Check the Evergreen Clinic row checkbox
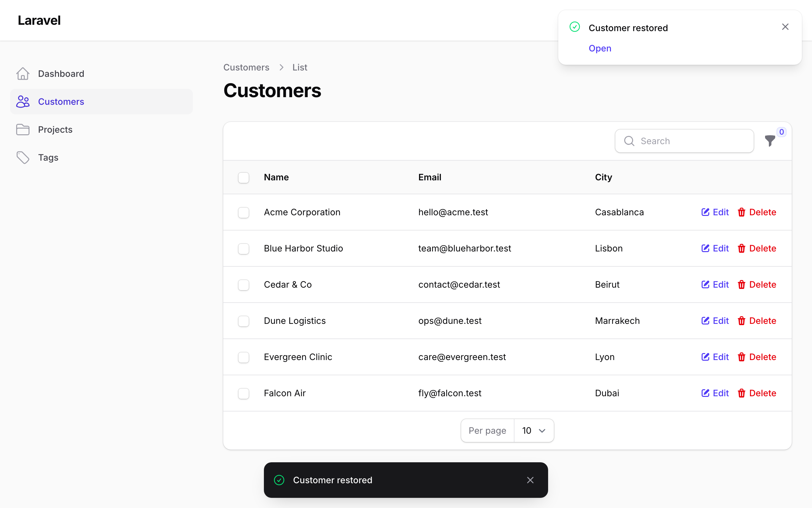Viewport: 812px width, 508px height. click(244, 357)
